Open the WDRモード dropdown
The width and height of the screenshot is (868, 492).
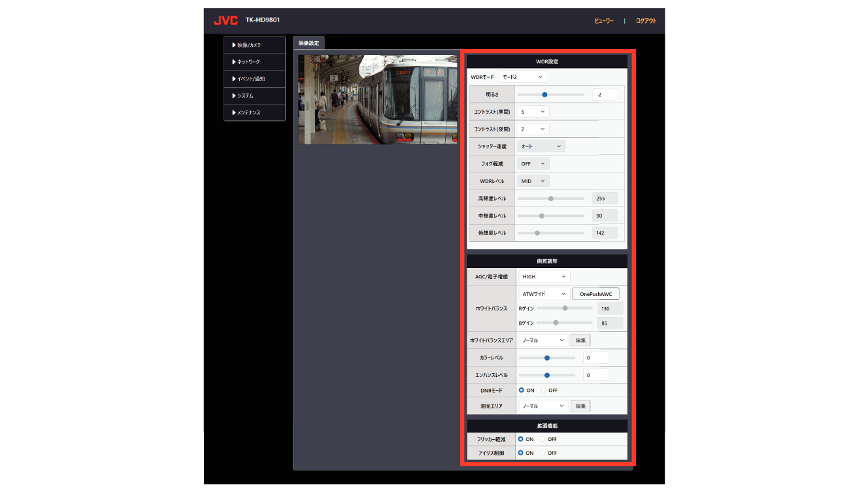point(522,77)
